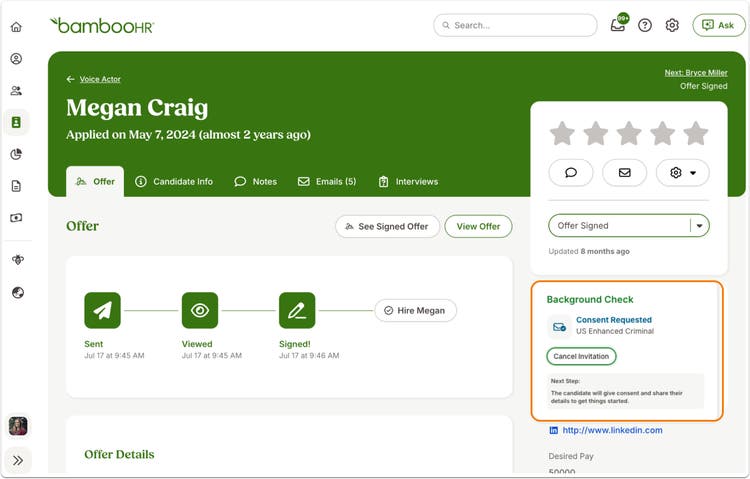The width and height of the screenshot is (750, 479).
Task: Click the Background Check heading
Action: 590,300
